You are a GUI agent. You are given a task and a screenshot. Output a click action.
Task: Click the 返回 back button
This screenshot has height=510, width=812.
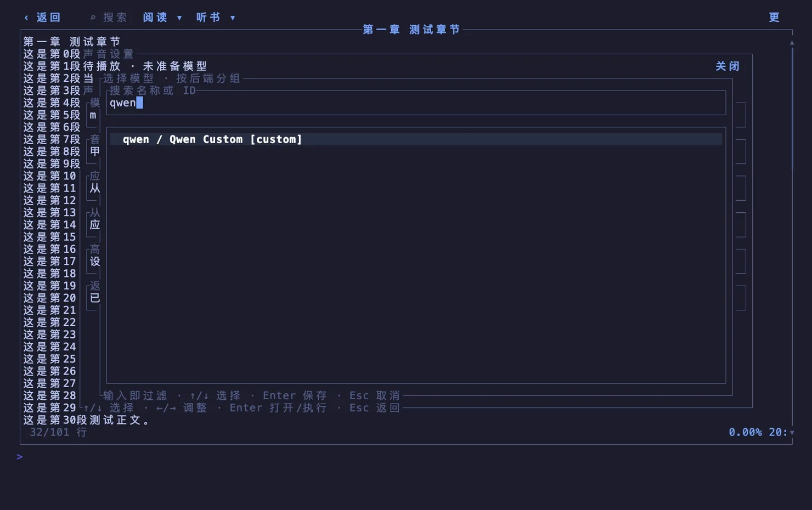[x=42, y=18]
